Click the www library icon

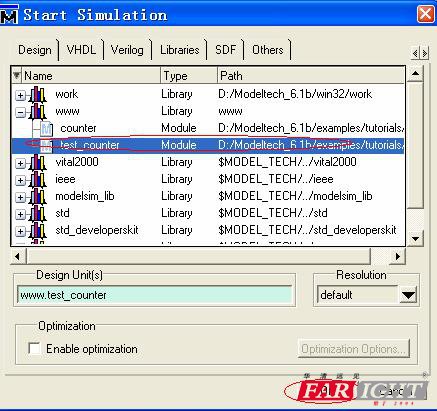(x=37, y=111)
